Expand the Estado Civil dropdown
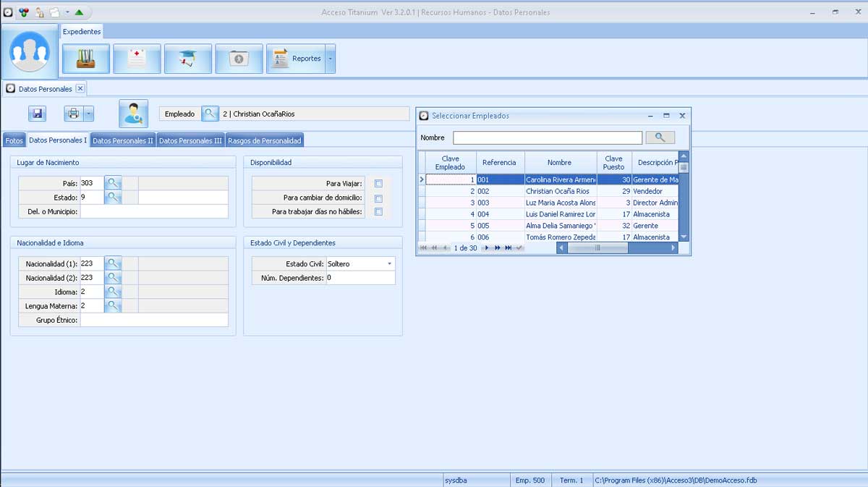Image resolution: width=868 pixels, height=487 pixels. (x=389, y=264)
